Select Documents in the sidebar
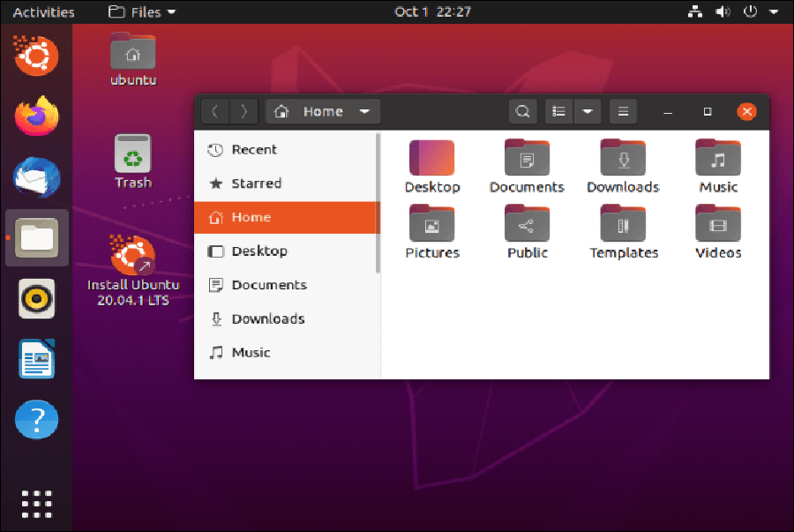Screen dimensions: 794x532 pos(287,285)
